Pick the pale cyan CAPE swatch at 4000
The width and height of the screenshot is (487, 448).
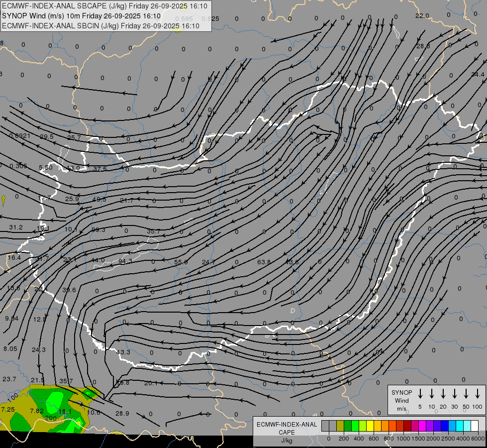point(467,426)
